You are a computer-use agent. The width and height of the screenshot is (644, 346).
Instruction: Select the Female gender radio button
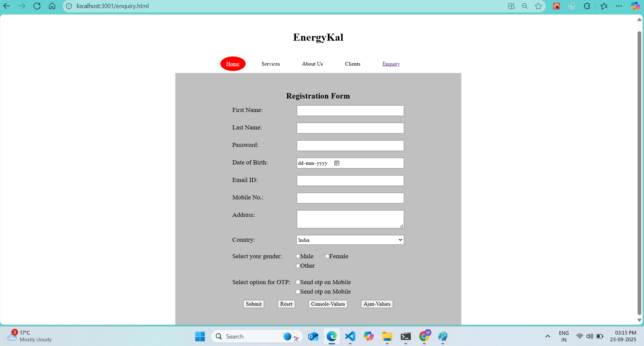click(x=327, y=256)
